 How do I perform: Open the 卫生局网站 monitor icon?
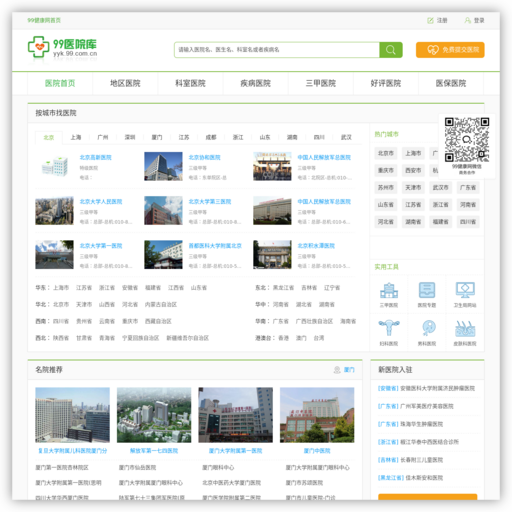(x=465, y=290)
